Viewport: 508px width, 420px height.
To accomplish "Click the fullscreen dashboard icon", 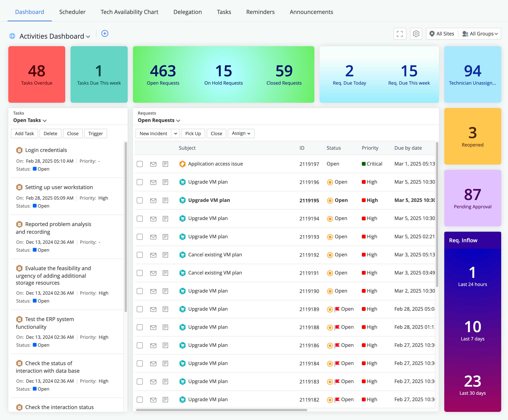I will [x=400, y=34].
